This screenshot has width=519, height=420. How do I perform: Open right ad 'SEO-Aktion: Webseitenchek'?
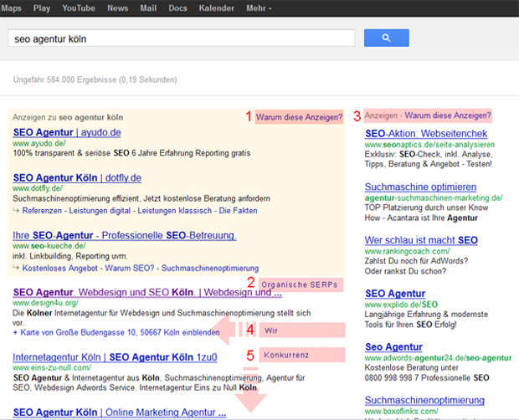pyautogui.click(x=426, y=134)
